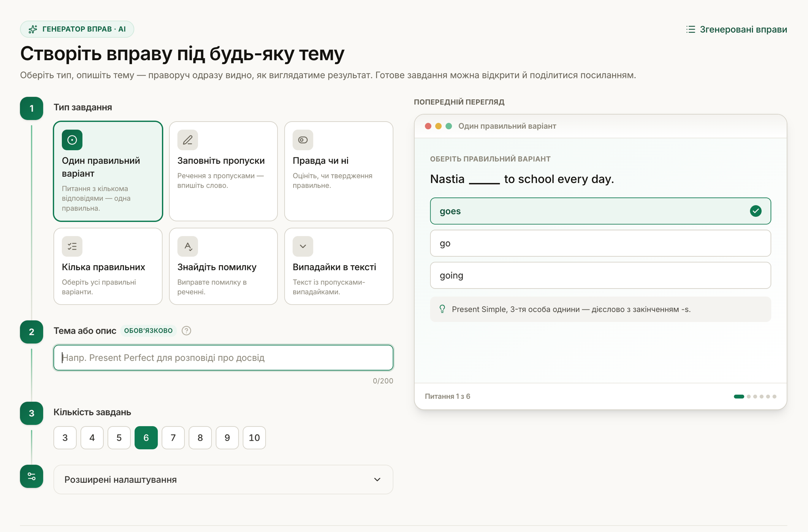Pick the Знайдіть помилку task type

[x=223, y=266]
